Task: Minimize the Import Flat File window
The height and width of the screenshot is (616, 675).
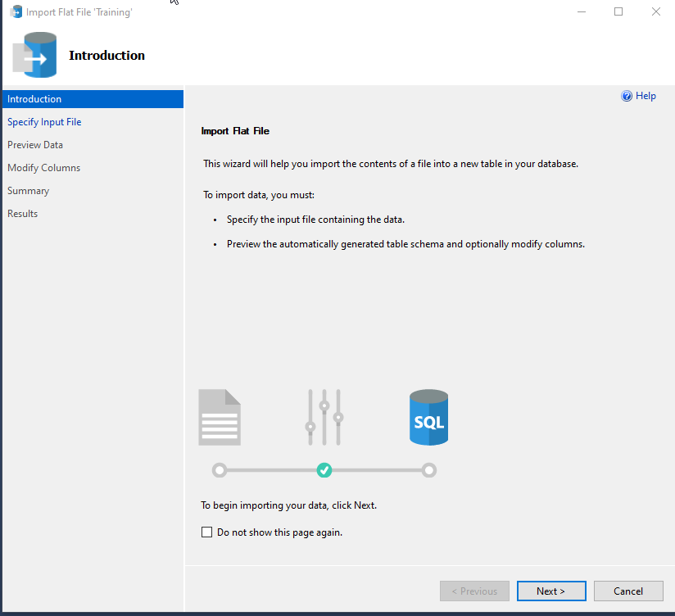Action: (x=582, y=11)
